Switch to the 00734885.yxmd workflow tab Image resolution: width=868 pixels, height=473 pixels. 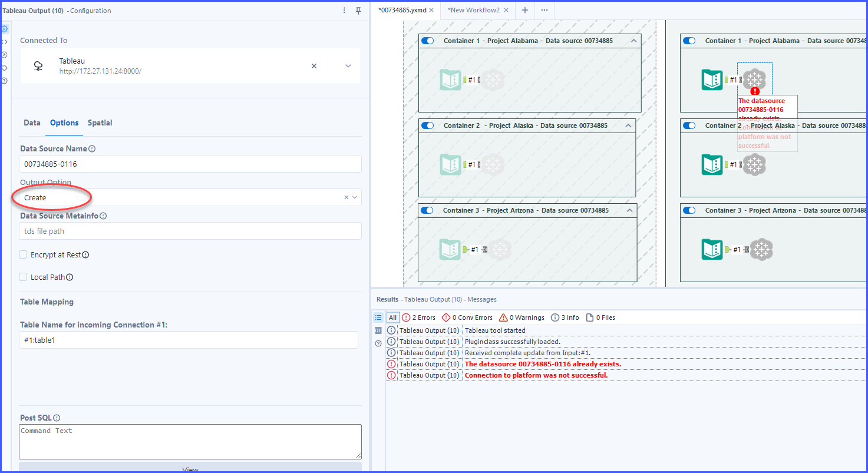coord(402,10)
